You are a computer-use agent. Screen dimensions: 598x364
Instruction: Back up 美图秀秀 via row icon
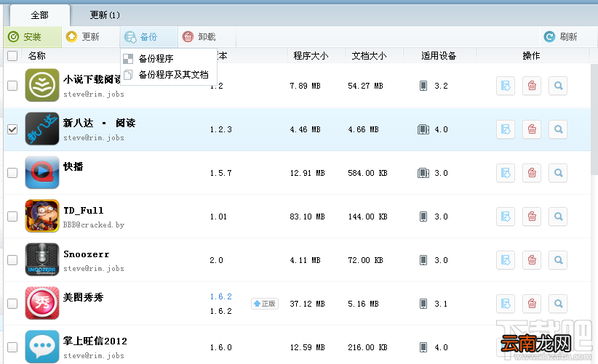(506, 304)
